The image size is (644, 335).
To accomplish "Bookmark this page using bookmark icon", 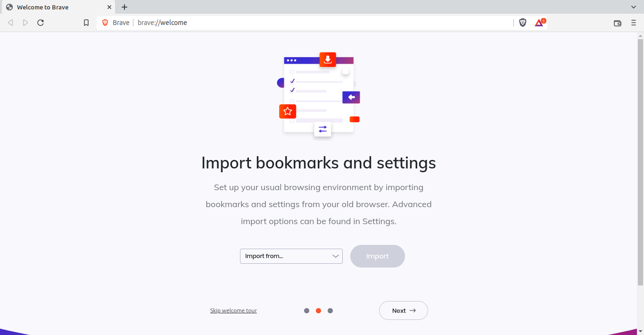I will coord(86,23).
